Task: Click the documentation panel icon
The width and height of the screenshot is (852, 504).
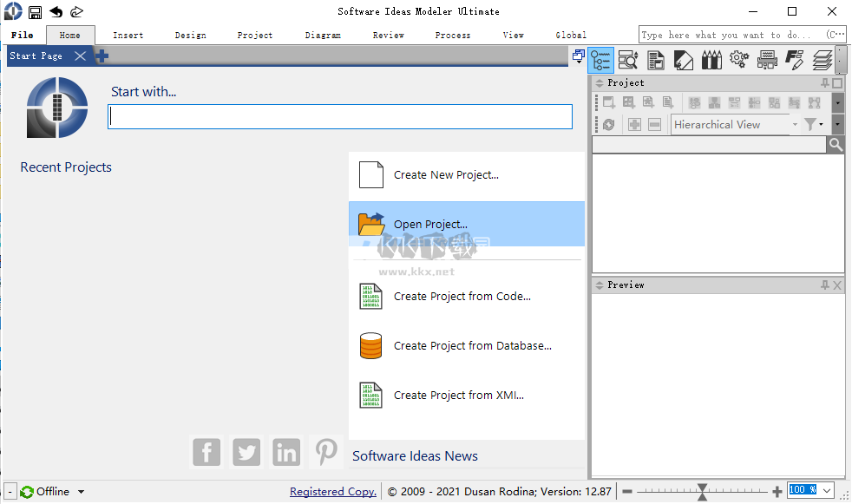Action: [657, 59]
